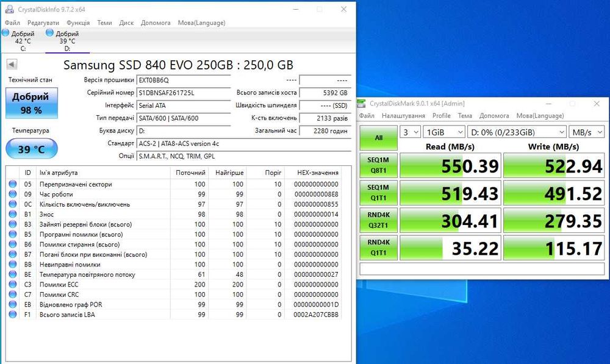Open Тема menu in CrystalDiskMark

click(x=465, y=115)
